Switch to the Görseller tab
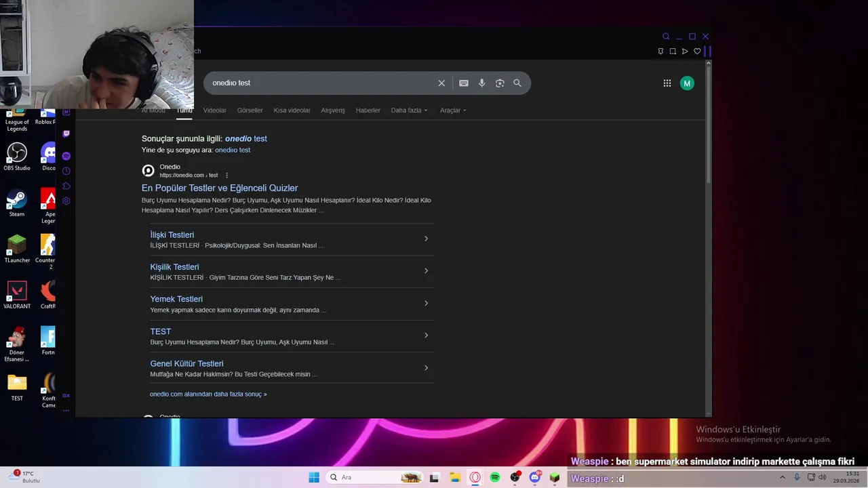Image resolution: width=868 pixels, height=488 pixels. [x=250, y=110]
